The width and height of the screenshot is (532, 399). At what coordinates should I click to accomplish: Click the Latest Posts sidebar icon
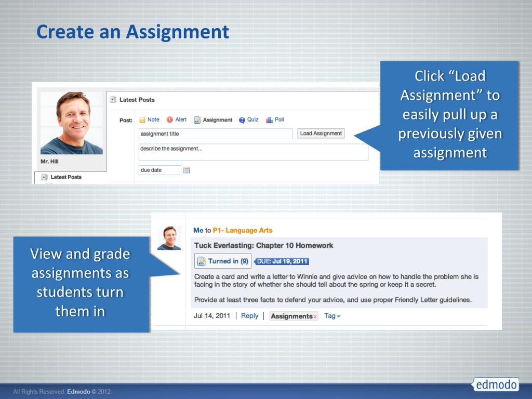[44, 177]
